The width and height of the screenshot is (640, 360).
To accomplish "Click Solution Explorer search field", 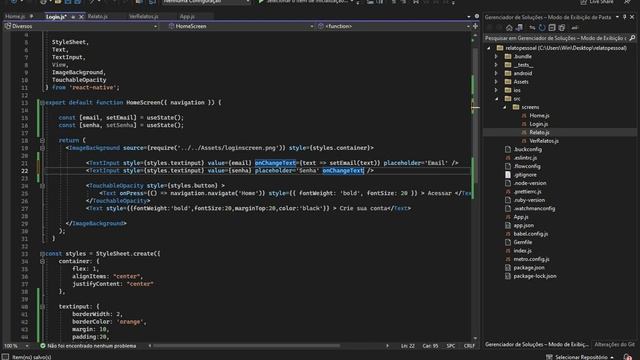I will 556,38.
